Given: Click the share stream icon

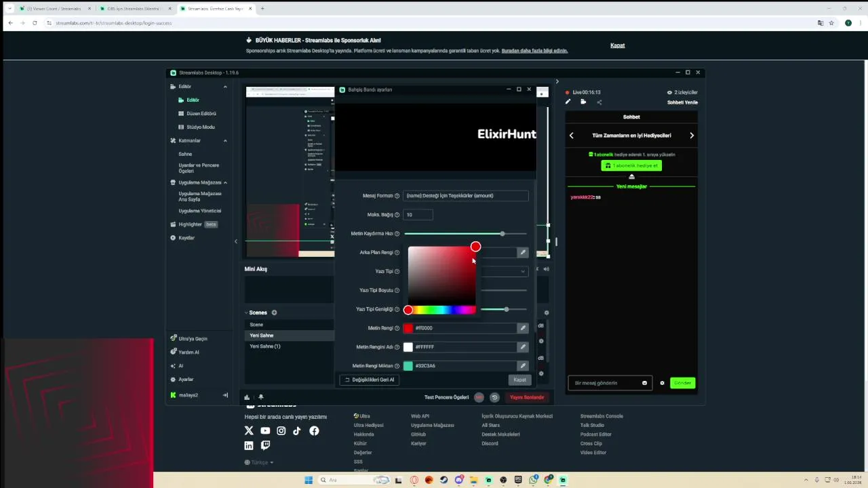Looking at the screenshot, I should pos(599,102).
